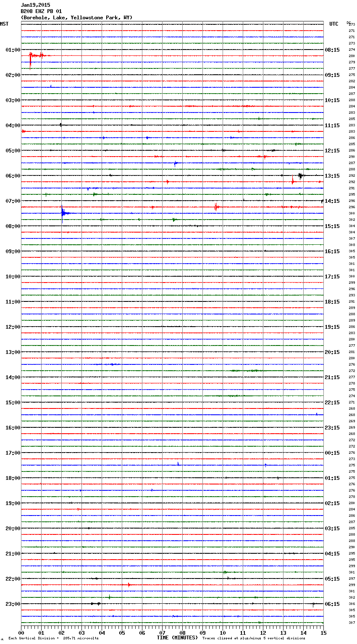Click the 08:15 UTC time label
This screenshot has width=357, height=644.
click(x=332, y=50)
